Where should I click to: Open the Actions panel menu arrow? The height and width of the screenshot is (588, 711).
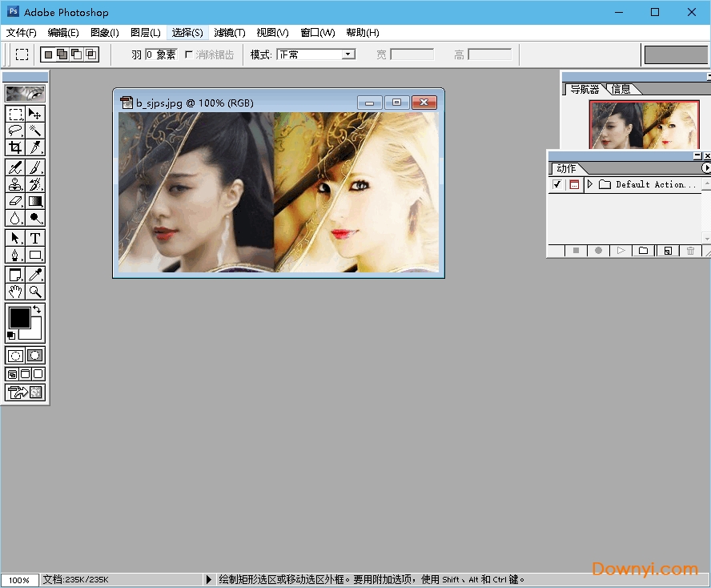[x=706, y=168]
